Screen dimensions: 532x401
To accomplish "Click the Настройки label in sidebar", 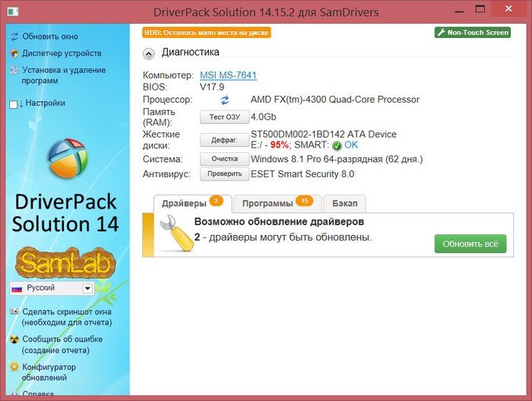I will click(x=45, y=103).
